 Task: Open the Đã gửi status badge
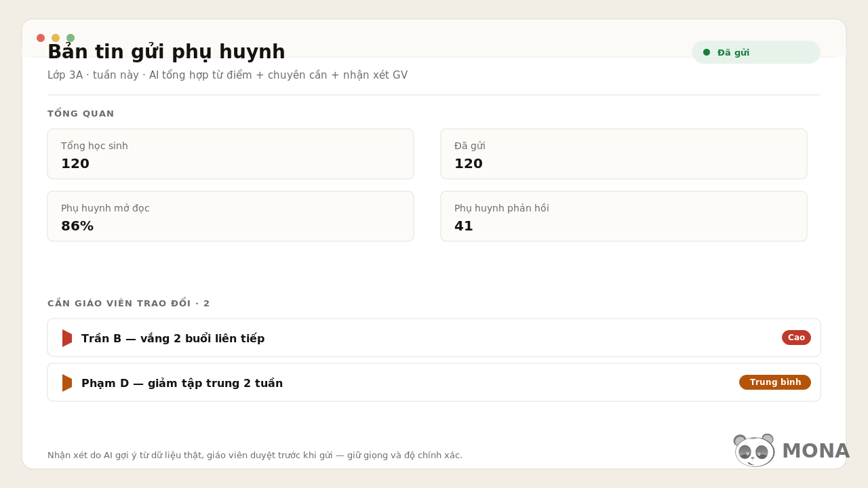click(x=756, y=52)
